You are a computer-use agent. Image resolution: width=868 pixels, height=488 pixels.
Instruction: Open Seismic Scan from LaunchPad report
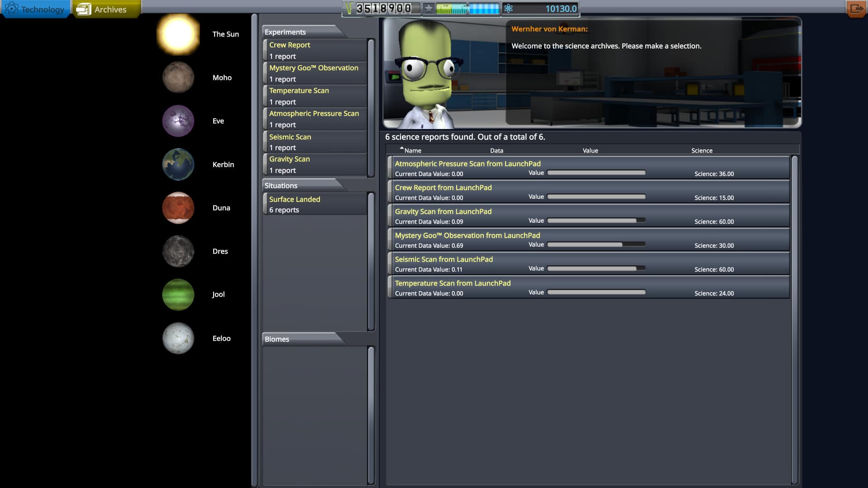(589, 264)
